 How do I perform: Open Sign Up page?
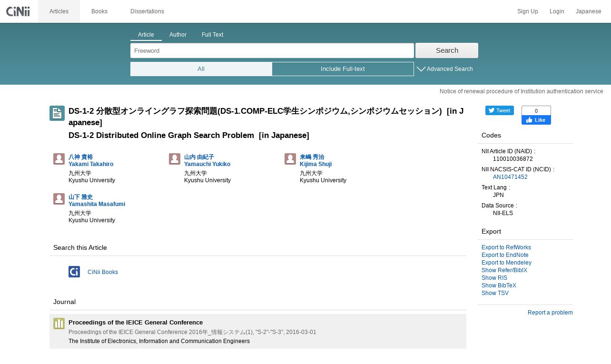click(x=528, y=11)
